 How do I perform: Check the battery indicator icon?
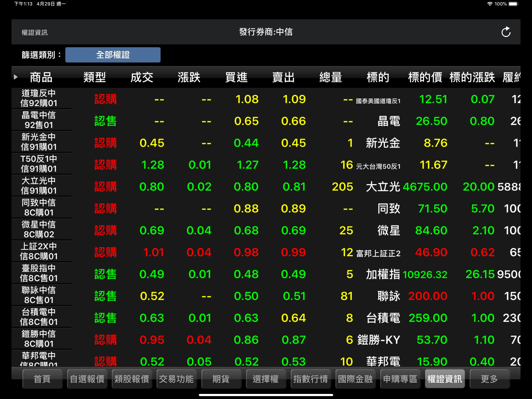514,4
